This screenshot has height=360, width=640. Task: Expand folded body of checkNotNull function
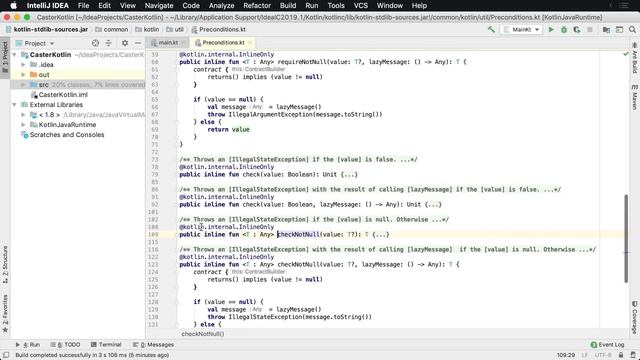(380, 234)
